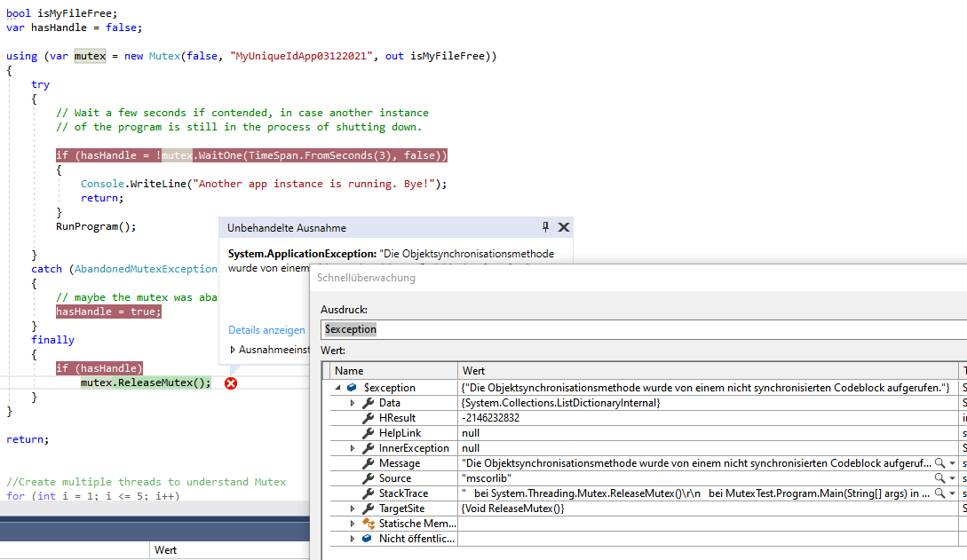Collapse the $exception tree node
Image resolution: width=967 pixels, height=560 pixels.
click(338, 388)
